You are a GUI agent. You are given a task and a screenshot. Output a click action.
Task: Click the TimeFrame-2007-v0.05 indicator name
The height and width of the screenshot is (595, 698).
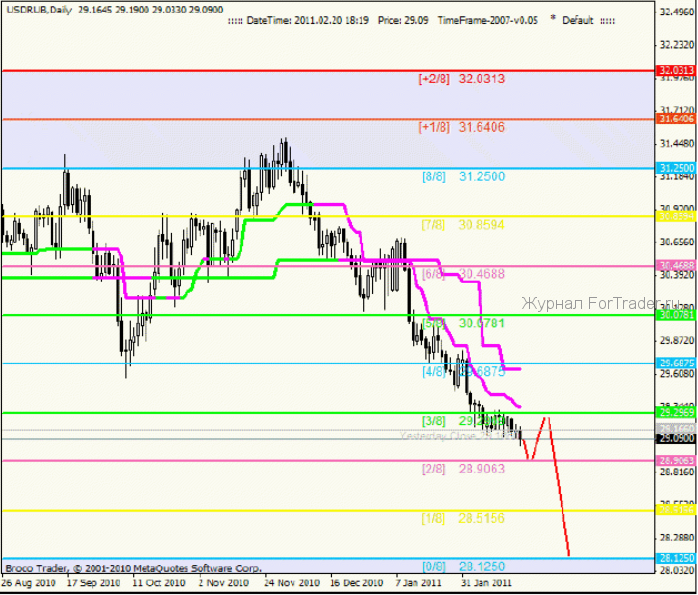pos(487,20)
